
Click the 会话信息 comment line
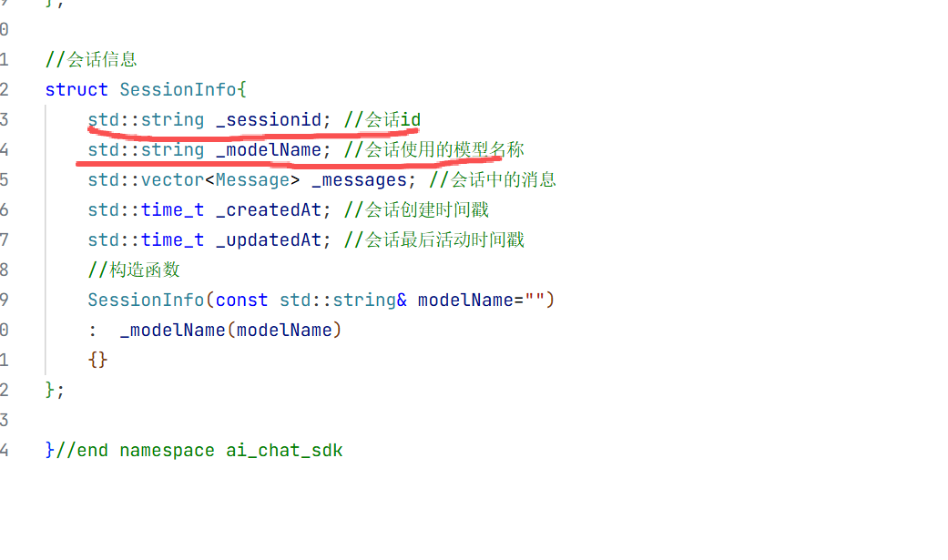pyautogui.click(x=91, y=59)
